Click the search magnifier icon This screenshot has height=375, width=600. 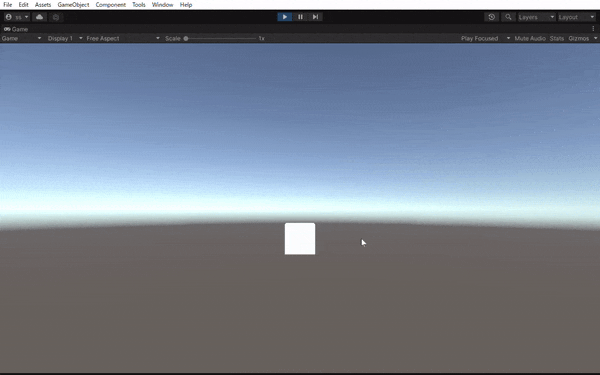tap(508, 17)
